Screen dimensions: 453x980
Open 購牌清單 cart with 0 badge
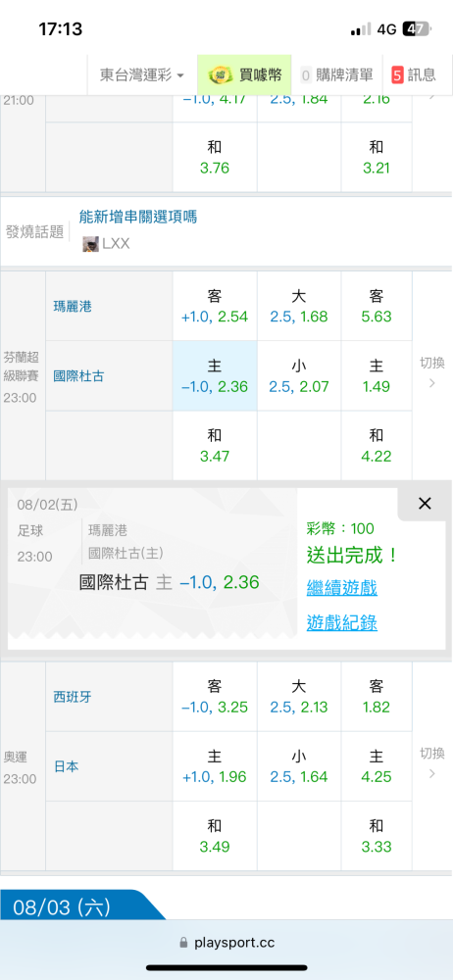[337, 75]
